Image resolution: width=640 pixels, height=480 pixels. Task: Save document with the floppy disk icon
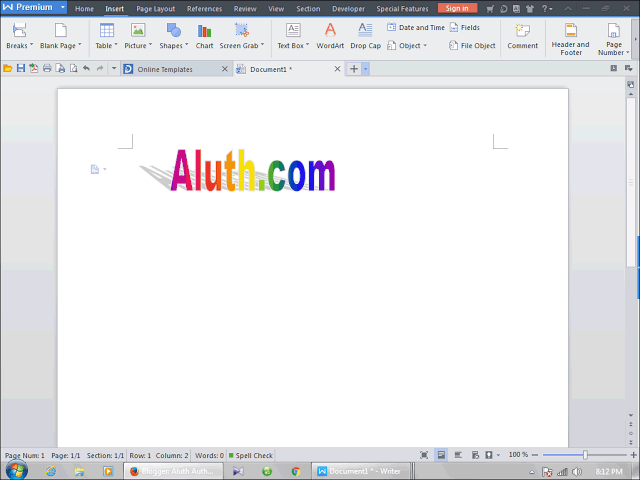click(21, 69)
